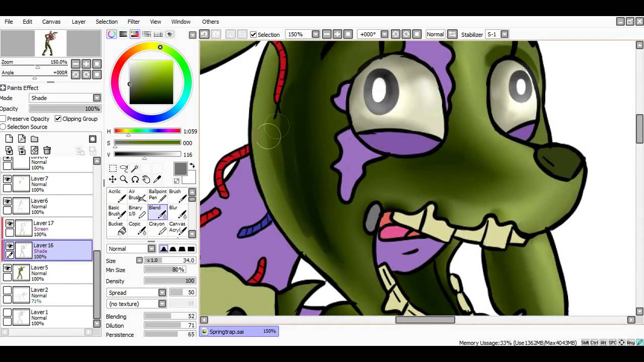Open the Stabilizer S-1 dropdown

click(x=504, y=34)
